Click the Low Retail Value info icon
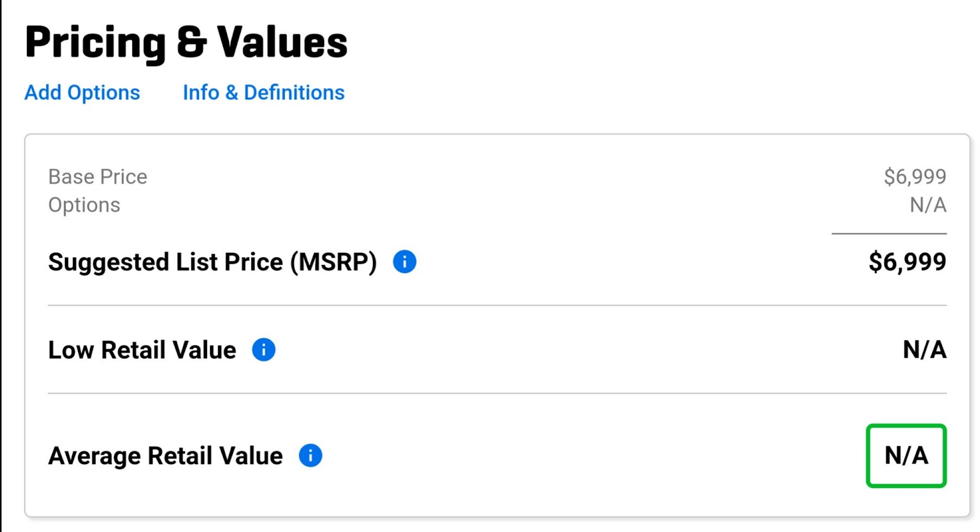The image size is (980, 532). point(263,350)
